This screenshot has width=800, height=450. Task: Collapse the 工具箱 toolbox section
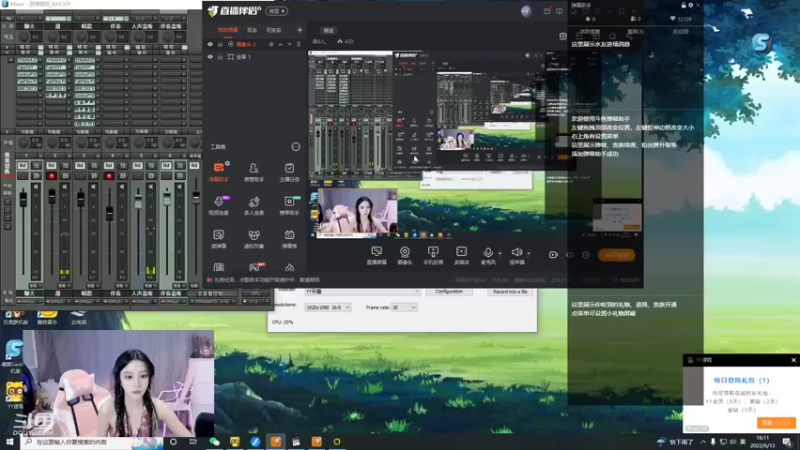click(x=295, y=146)
